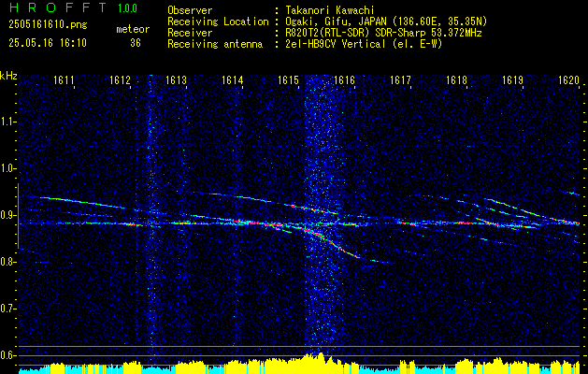Click the Observer field label
The height and width of the screenshot is (374, 588).
pyautogui.click(x=190, y=10)
